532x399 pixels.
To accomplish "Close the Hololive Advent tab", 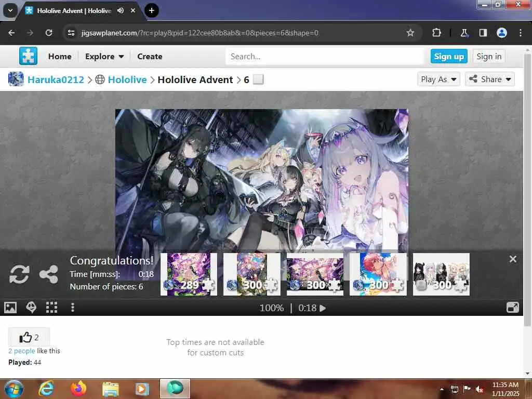I will click(133, 10).
